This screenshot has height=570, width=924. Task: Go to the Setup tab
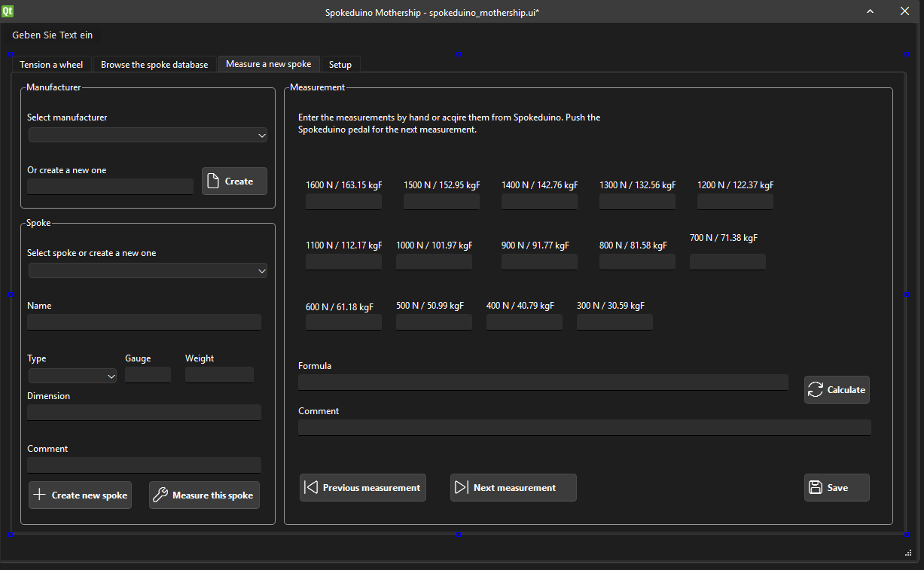[x=340, y=65]
